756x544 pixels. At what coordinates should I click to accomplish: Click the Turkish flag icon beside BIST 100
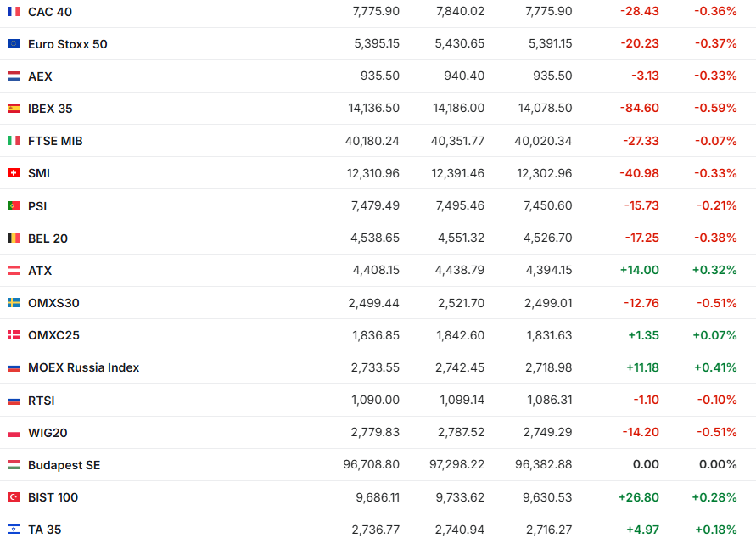pyautogui.click(x=14, y=497)
